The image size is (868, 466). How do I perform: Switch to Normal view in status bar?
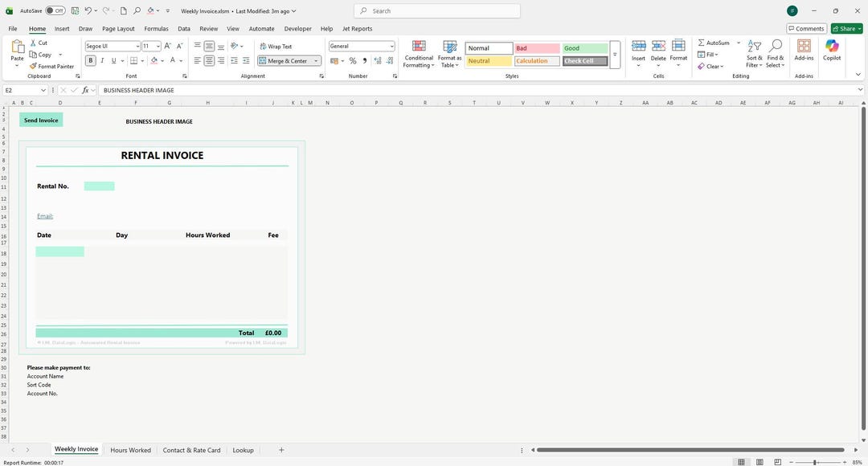[x=741, y=461]
